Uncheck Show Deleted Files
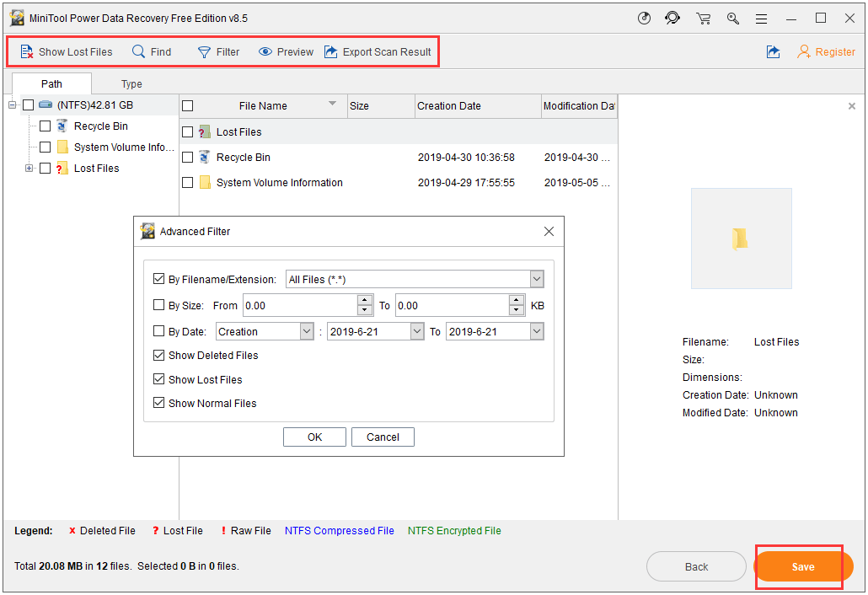 (x=159, y=355)
